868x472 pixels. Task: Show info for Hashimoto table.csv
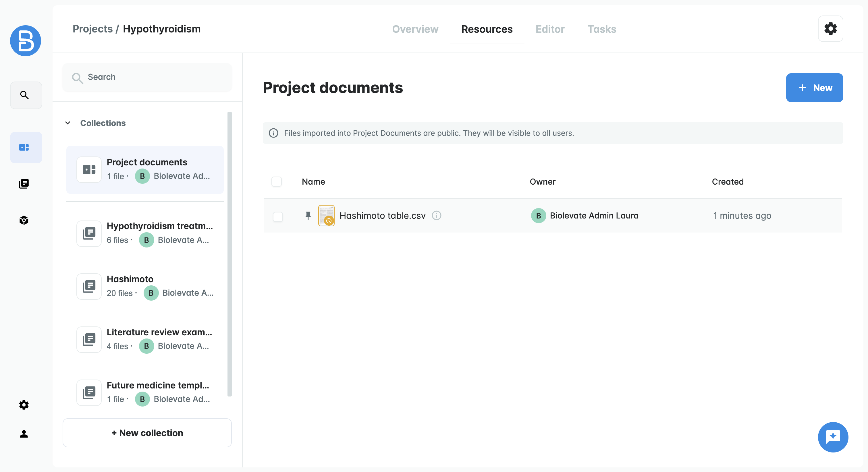click(x=436, y=216)
